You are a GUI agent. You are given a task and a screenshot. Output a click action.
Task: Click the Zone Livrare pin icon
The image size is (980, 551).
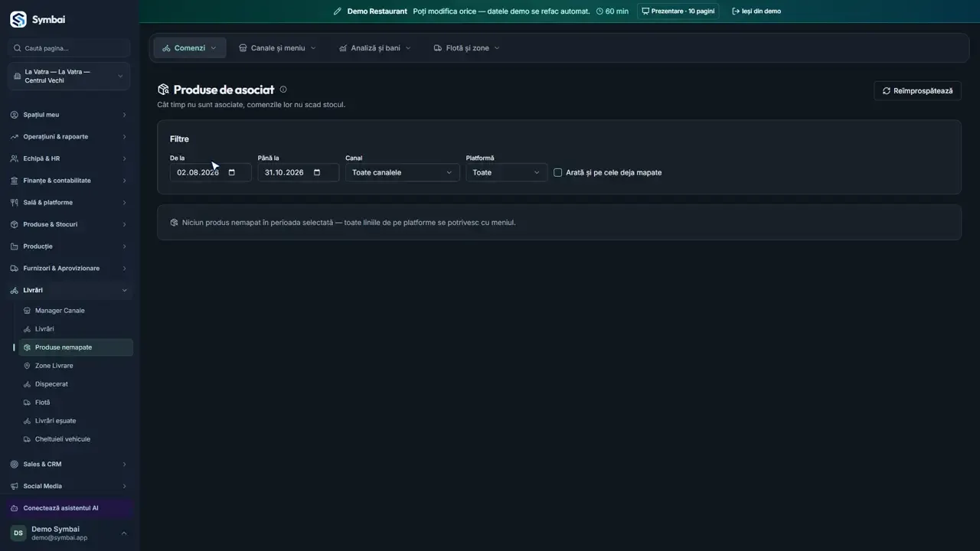click(28, 366)
